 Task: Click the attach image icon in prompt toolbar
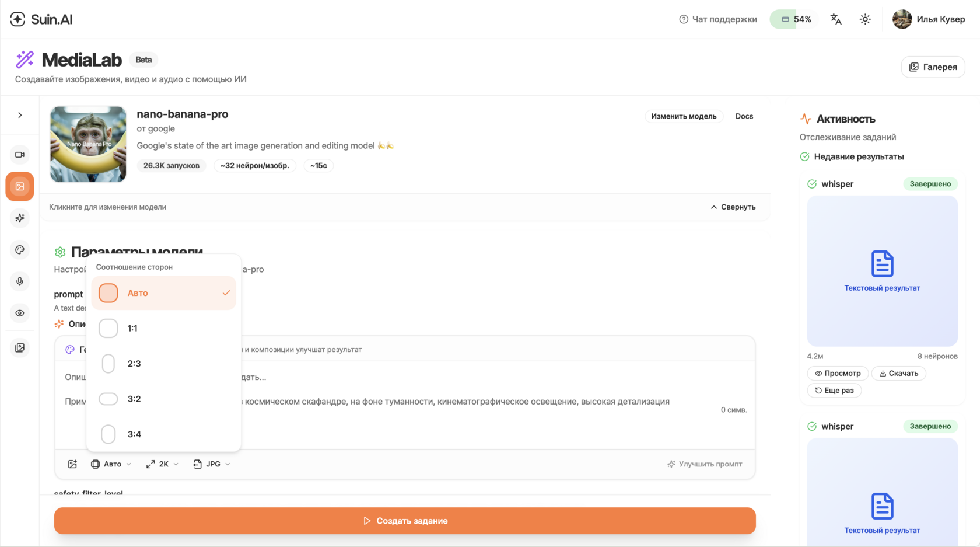[x=72, y=464]
